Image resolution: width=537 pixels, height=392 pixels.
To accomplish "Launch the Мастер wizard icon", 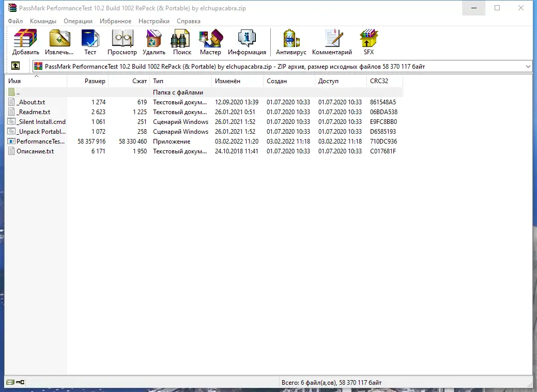I will click(x=210, y=41).
